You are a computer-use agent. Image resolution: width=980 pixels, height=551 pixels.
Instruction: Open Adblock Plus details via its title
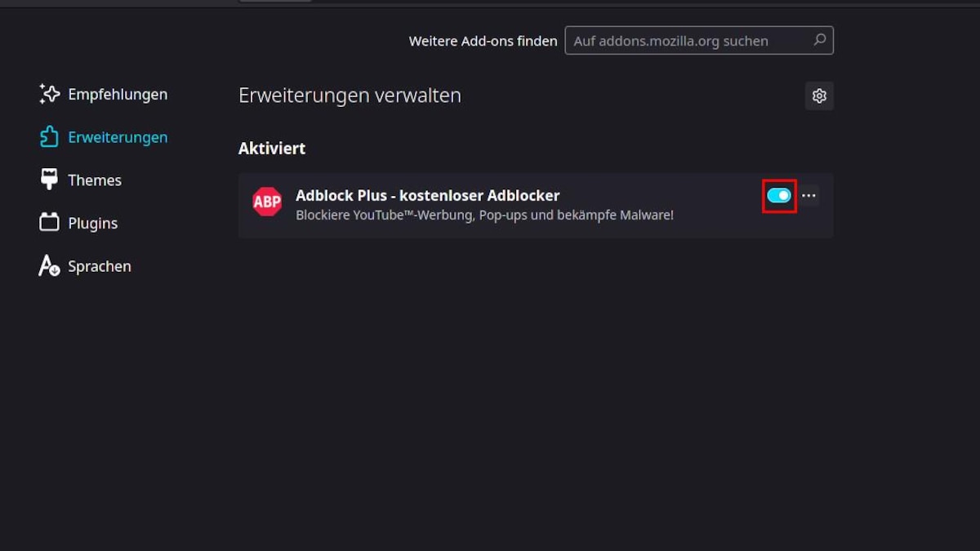click(x=428, y=196)
